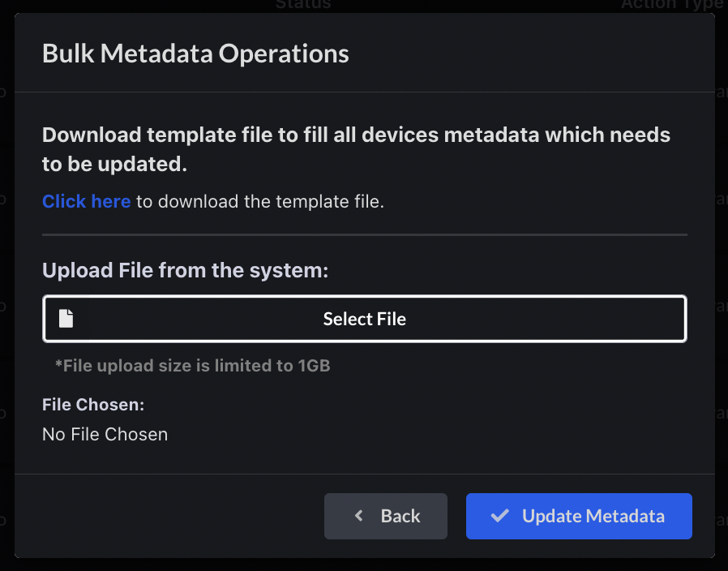Click empty footer area left of Back
Screen dimensions: 728x571
tap(169, 516)
